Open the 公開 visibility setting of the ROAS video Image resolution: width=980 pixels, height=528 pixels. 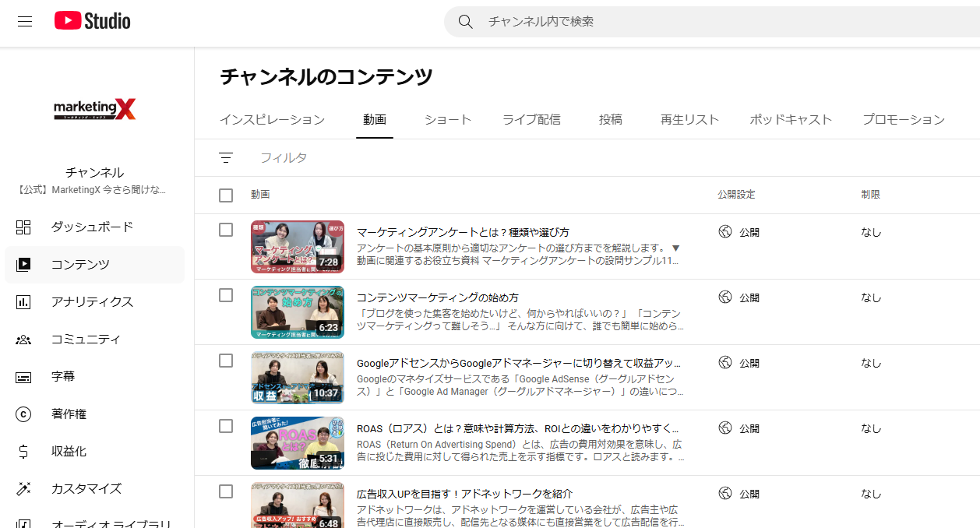pos(736,428)
